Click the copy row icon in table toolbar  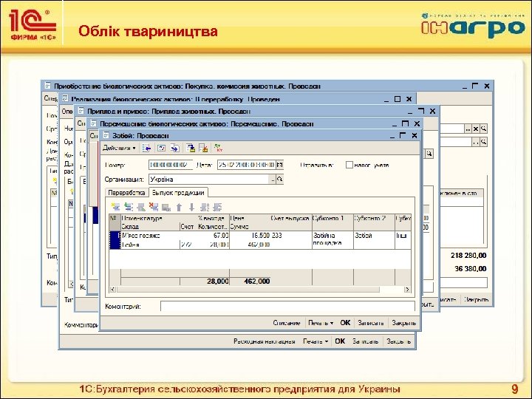click(x=129, y=207)
